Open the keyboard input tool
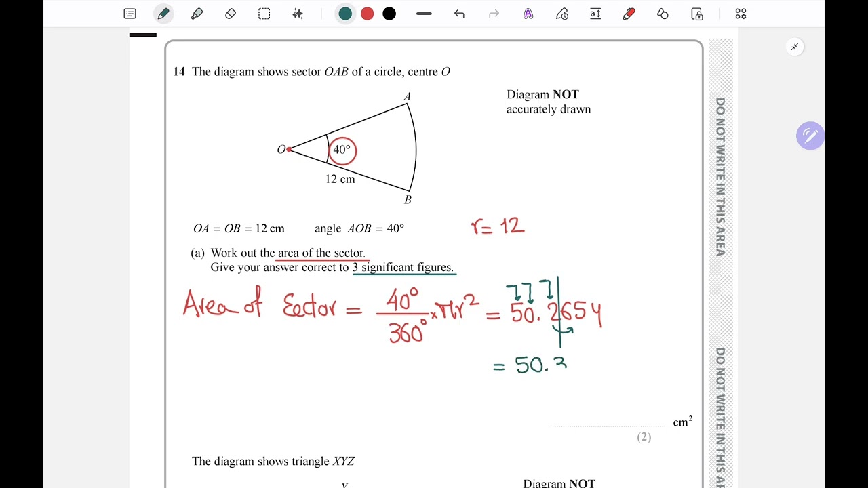The height and width of the screenshot is (488, 868). 130,14
